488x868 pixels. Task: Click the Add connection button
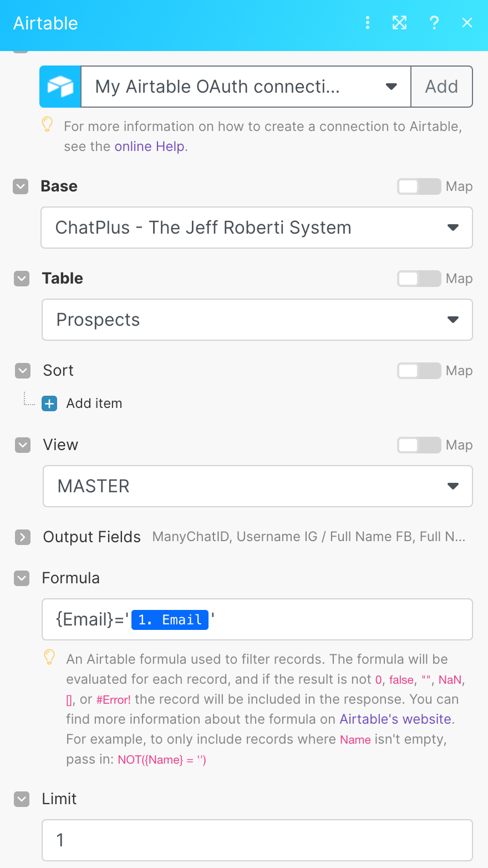tap(441, 87)
